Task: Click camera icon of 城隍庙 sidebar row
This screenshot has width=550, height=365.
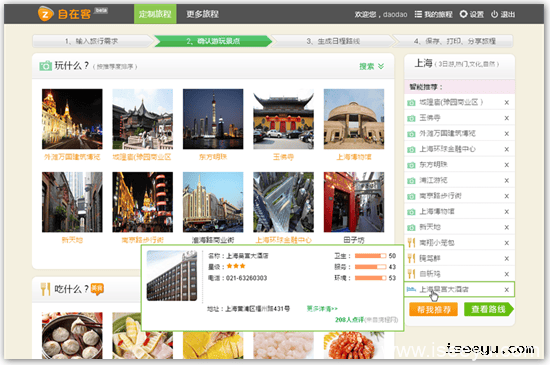Action: pos(411,103)
